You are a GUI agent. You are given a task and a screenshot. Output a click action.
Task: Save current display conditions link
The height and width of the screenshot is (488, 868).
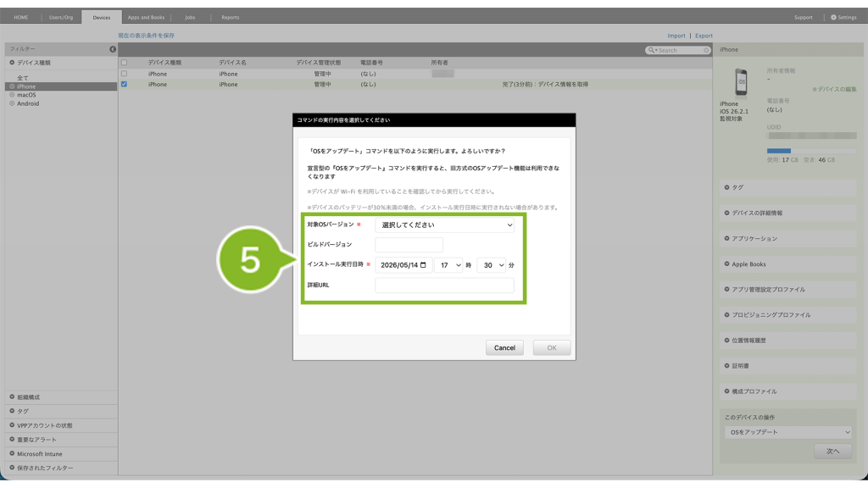146,36
